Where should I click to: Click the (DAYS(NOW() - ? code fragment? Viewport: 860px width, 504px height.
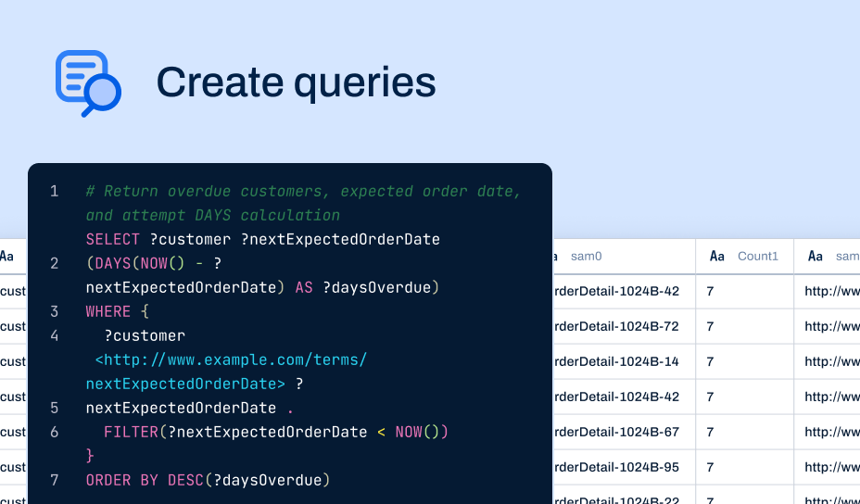pos(154,263)
